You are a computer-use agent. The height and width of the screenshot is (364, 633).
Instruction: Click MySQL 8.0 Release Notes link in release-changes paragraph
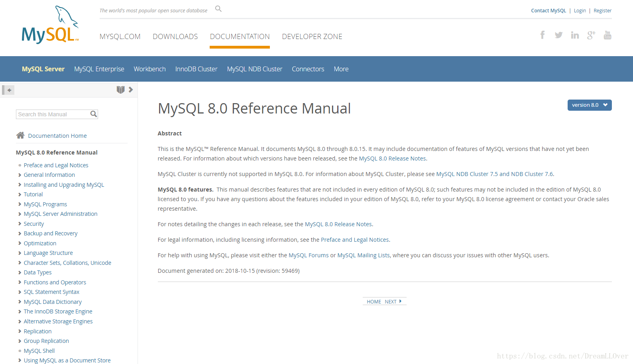338,224
